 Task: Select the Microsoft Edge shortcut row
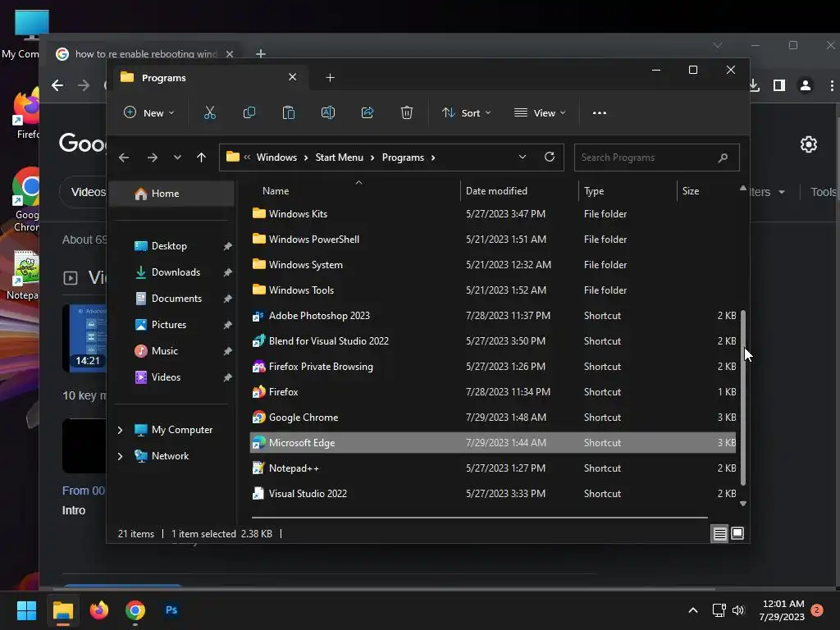(x=493, y=443)
